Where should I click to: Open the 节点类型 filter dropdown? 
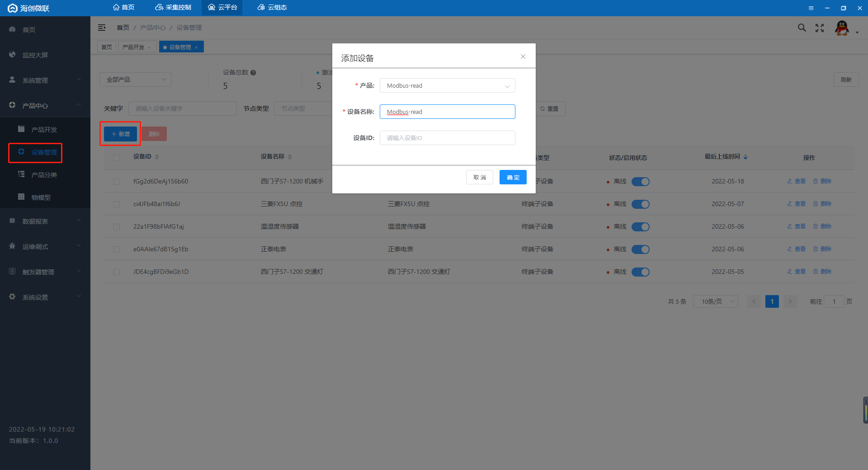[303, 108]
